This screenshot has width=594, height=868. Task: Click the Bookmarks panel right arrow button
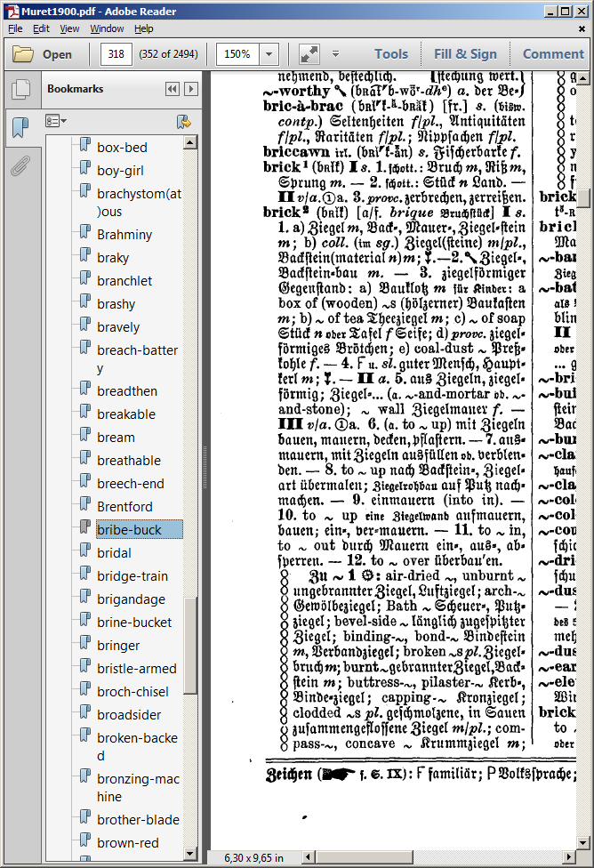191,89
